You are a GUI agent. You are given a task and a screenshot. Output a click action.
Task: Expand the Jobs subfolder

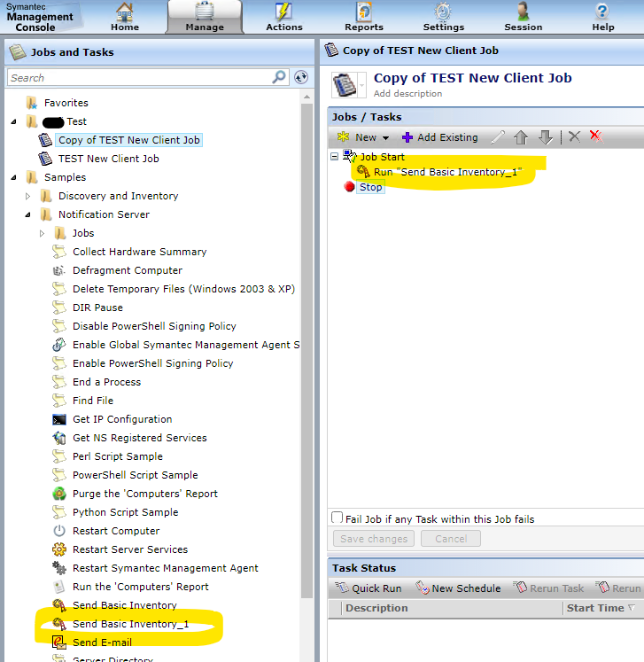coord(42,233)
